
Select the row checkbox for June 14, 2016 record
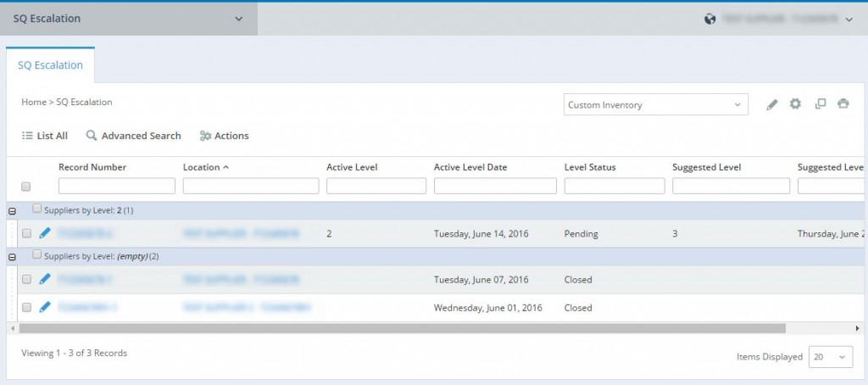26,234
